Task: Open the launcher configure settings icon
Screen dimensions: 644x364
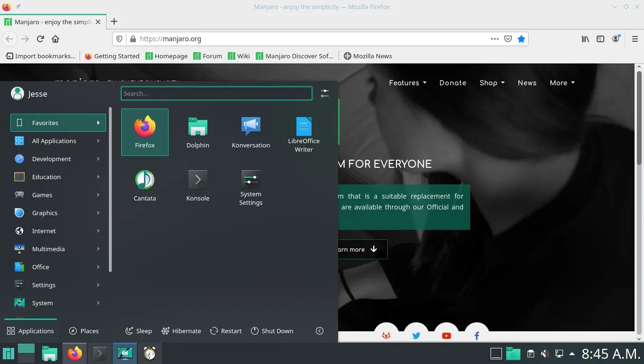Action: 324,93
